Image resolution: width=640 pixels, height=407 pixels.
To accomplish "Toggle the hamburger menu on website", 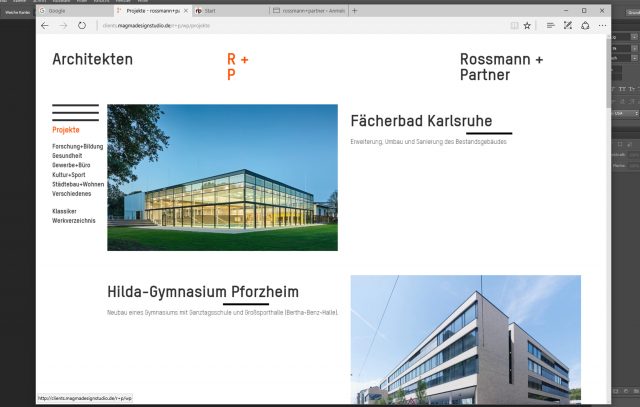I will click(x=75, y=112).
